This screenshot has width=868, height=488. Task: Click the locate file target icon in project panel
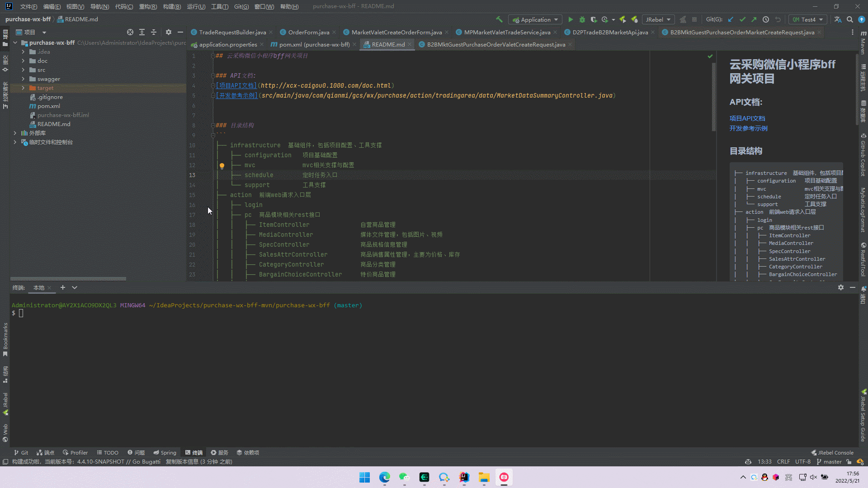[130, 32]
